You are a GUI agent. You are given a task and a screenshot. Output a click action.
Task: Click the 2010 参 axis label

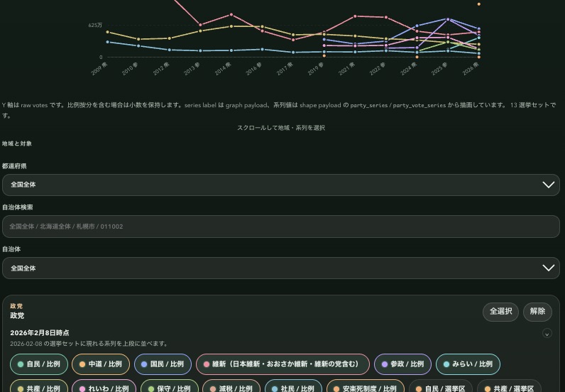(x=130, y=68)
